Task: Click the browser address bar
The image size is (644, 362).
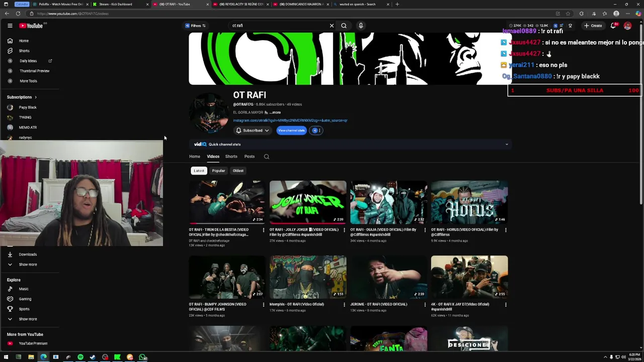Action: click(x=292, y=14)
